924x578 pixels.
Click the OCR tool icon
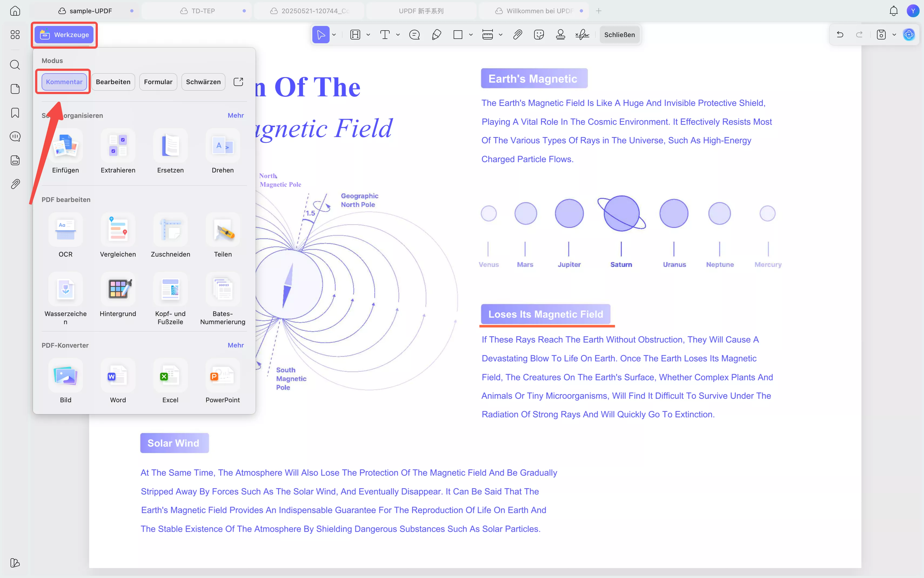pos(65,230)
